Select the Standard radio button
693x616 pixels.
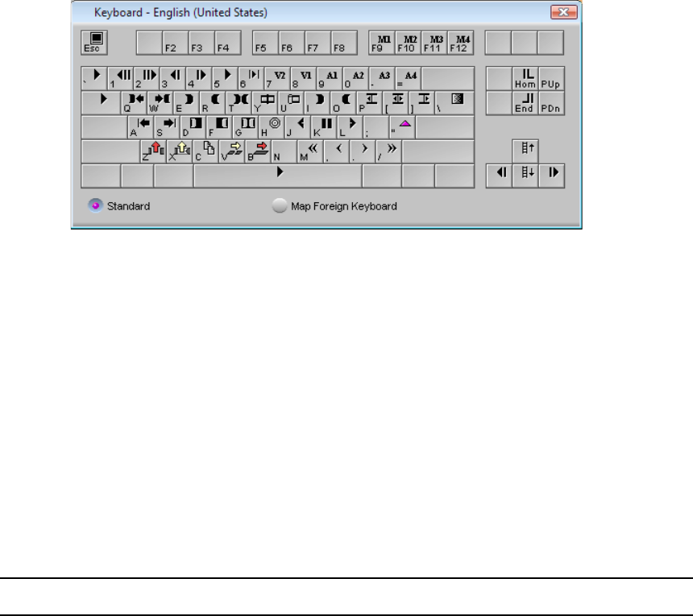click(x=95, y=205)
